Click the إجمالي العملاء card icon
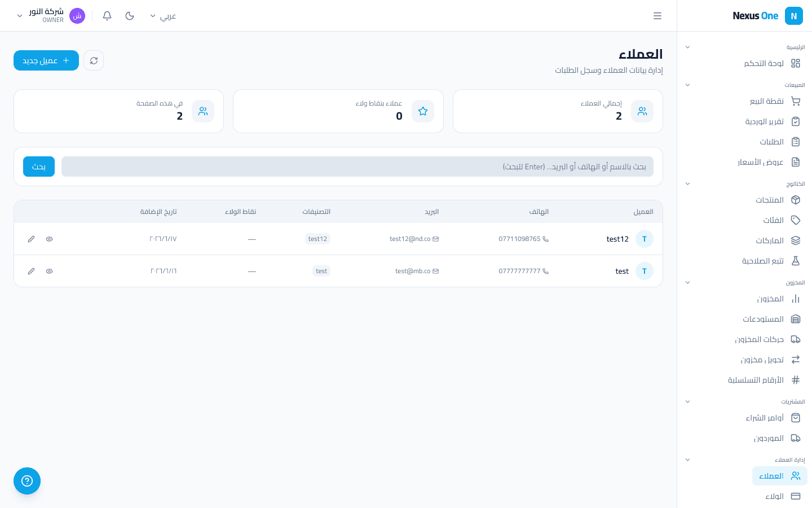This screenshot has height=508, width=812. [x=642, y=111]
